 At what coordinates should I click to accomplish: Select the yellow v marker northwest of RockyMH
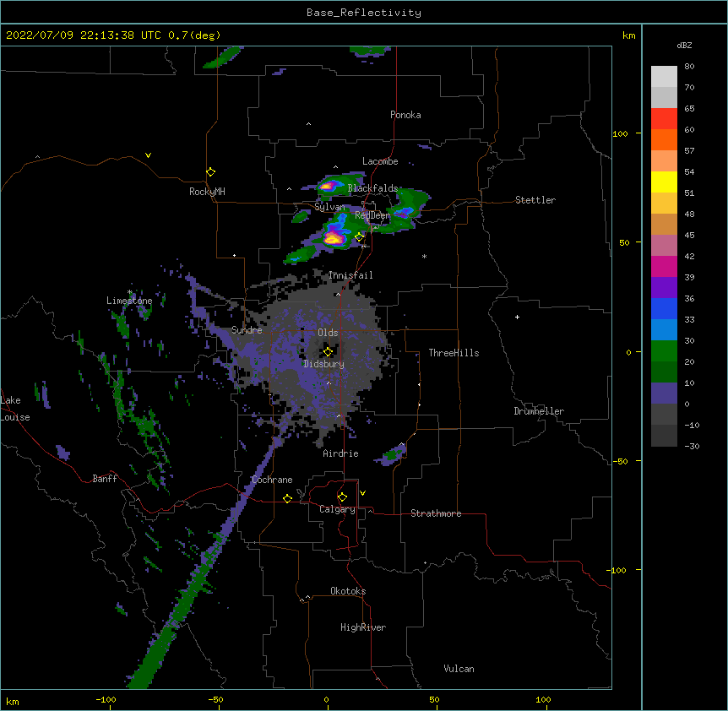click(x=148, y=155)
